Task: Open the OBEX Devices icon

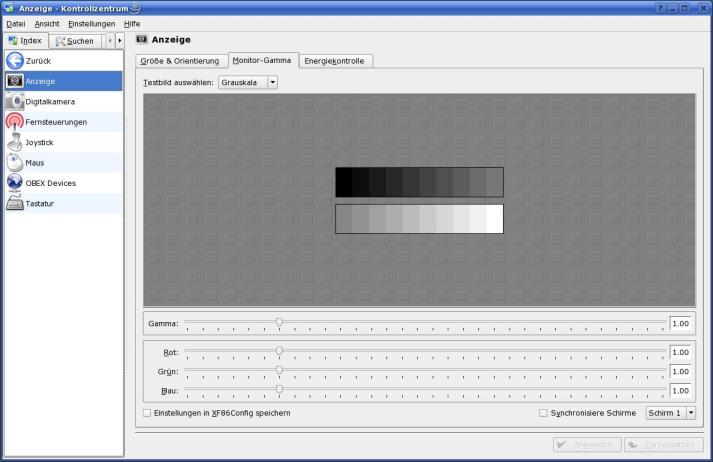Action: coord(15,183)
